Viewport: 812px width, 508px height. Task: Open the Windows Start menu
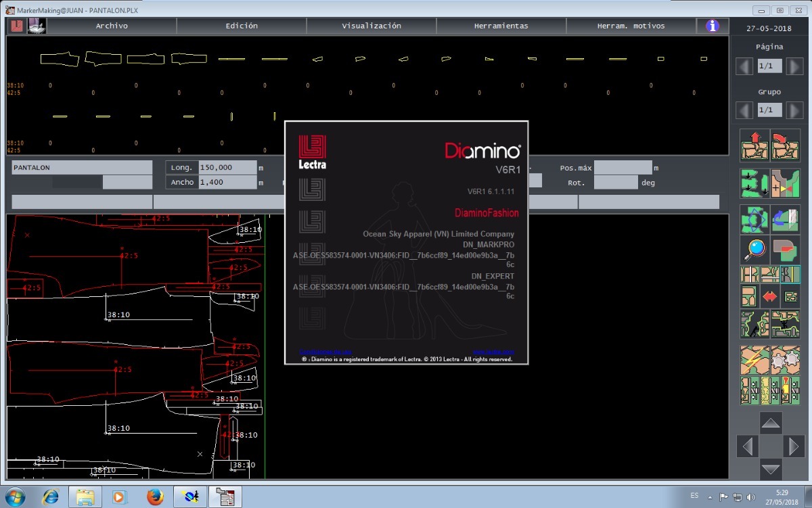pyautogui.click(x=14, y=497)
